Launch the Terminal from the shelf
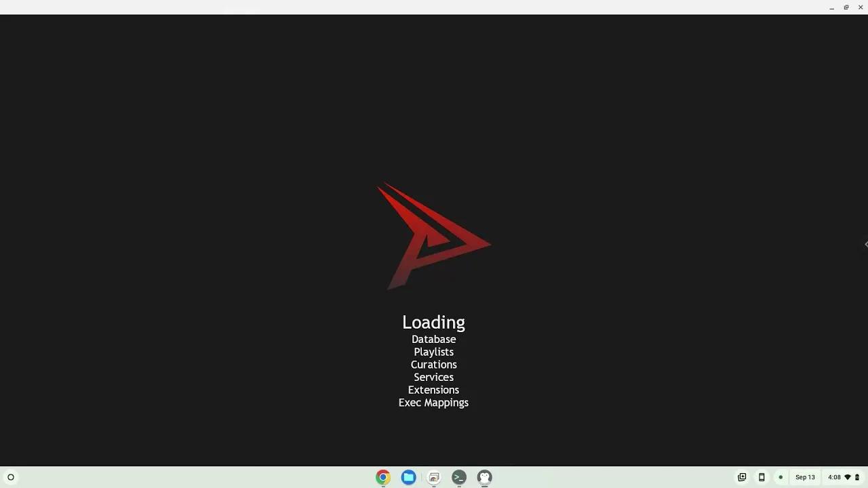 click(x=458, y=477)
